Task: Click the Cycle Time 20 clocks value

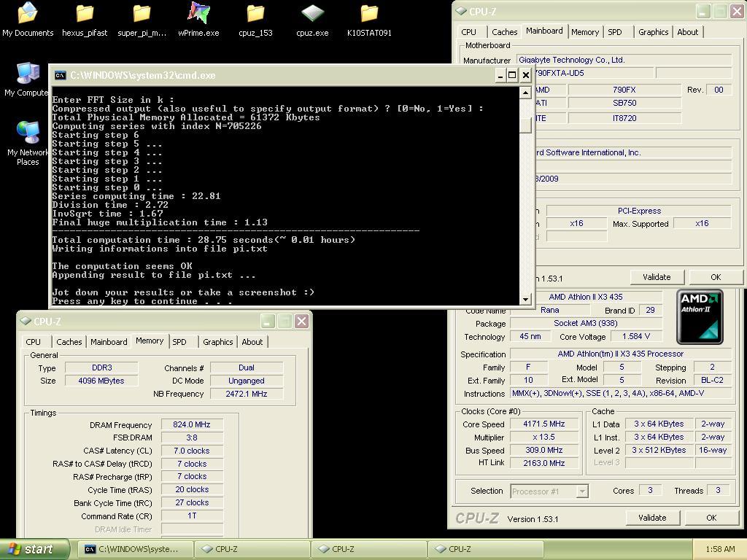Action: 192,489
